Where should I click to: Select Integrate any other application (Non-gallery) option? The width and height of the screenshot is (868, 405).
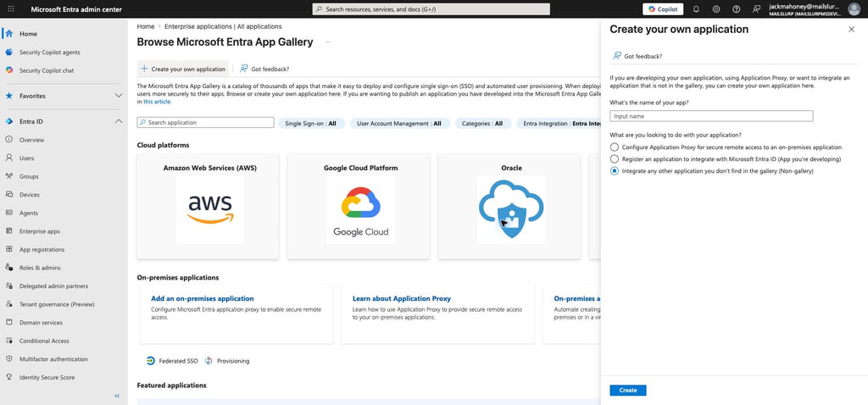point(614,171)
